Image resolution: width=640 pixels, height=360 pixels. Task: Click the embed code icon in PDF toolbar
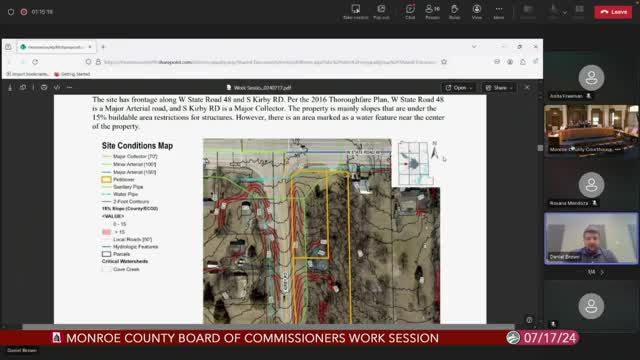pyautogui.click(x=57, y=88)
